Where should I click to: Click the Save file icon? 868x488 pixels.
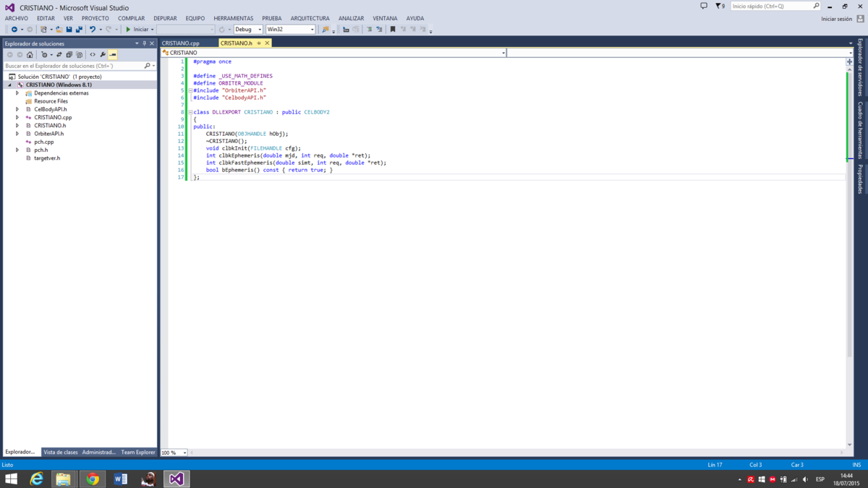(x=69, y=30)
